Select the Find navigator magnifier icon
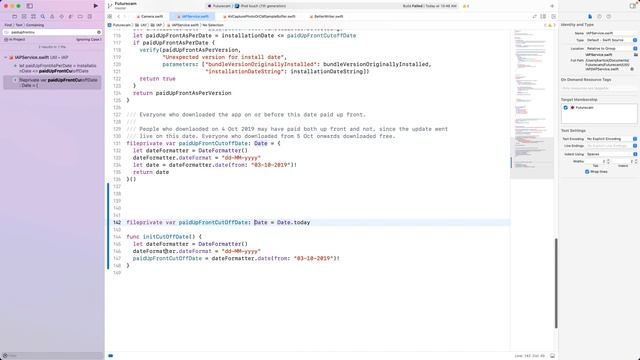This screenshot has width=640, height=360. (43, 17)
